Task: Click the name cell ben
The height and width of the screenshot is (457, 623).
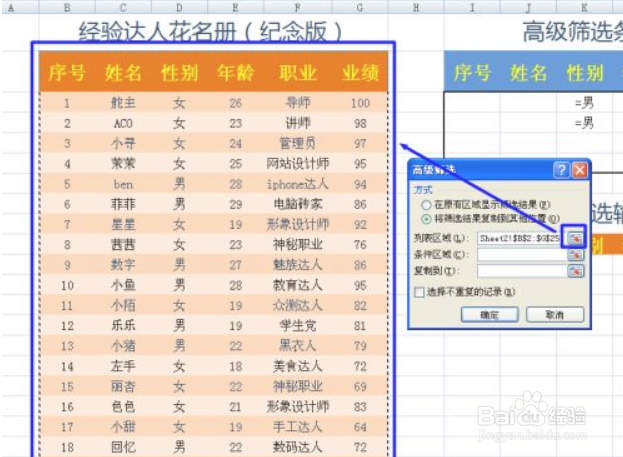Action: [123, 184]
